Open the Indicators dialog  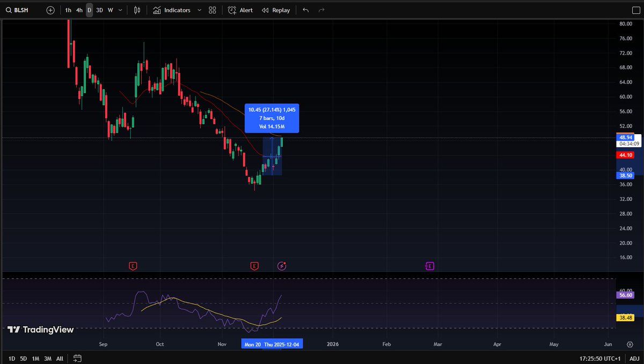point(172,10)
